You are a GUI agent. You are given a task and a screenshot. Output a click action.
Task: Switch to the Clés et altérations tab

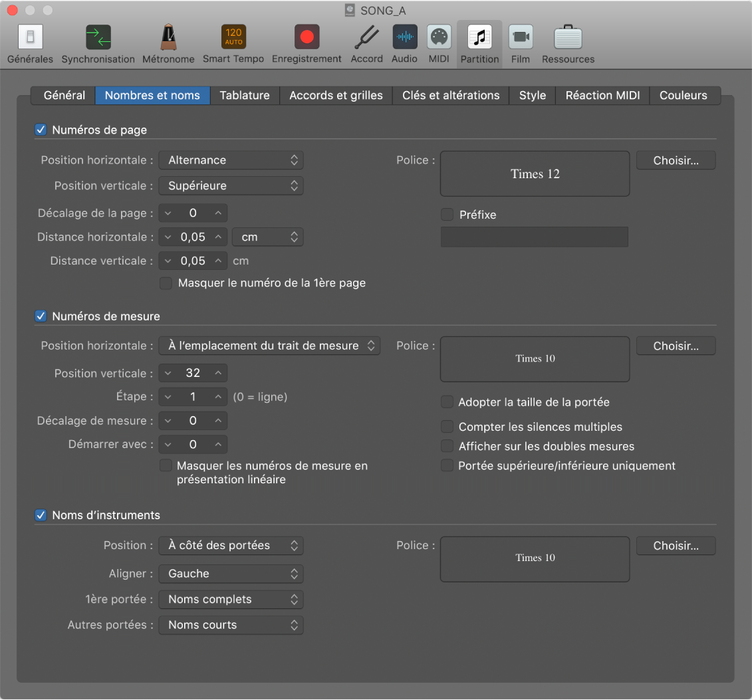tap(451, 96)
